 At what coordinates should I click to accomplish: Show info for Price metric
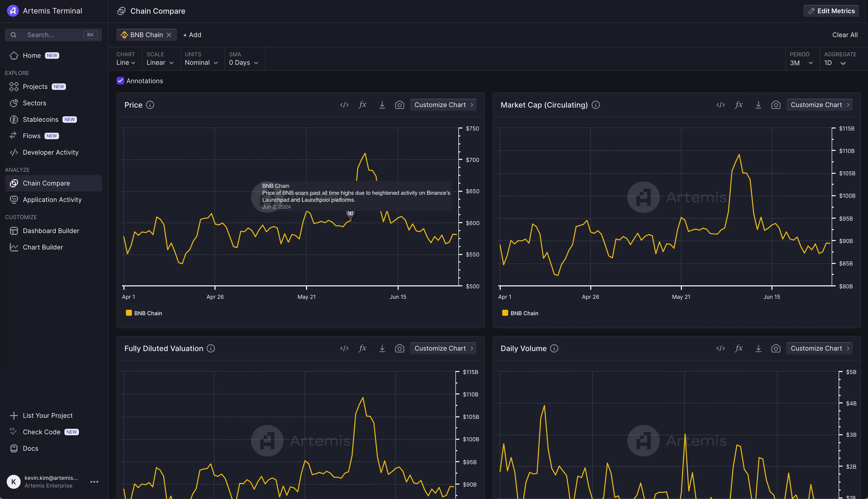point(150,105)
